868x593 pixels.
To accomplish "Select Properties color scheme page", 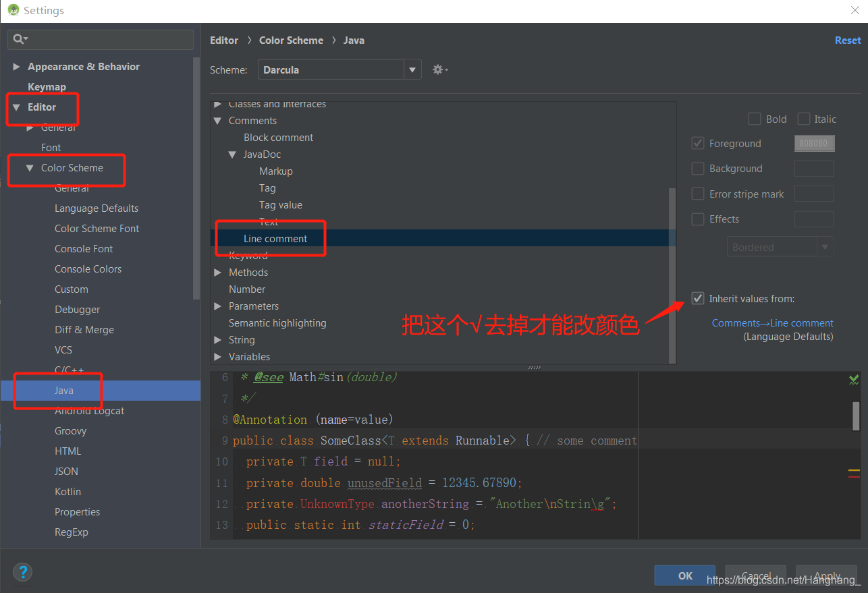I will coord(77,512).
